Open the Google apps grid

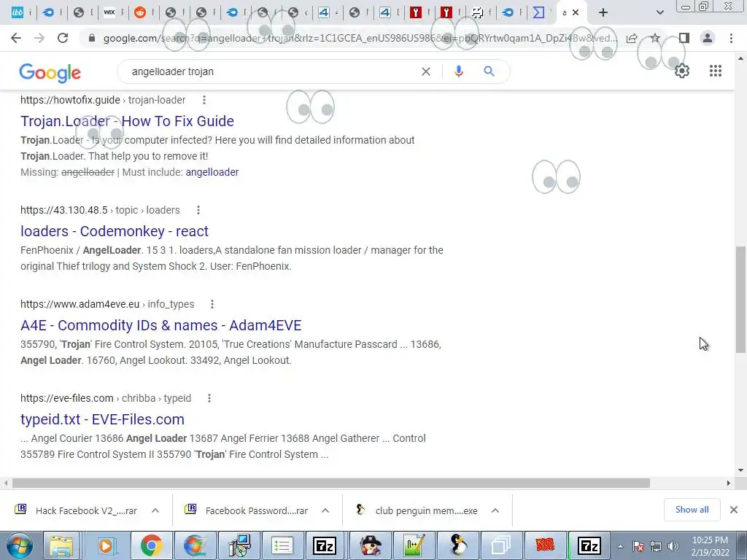coord(716,71)
